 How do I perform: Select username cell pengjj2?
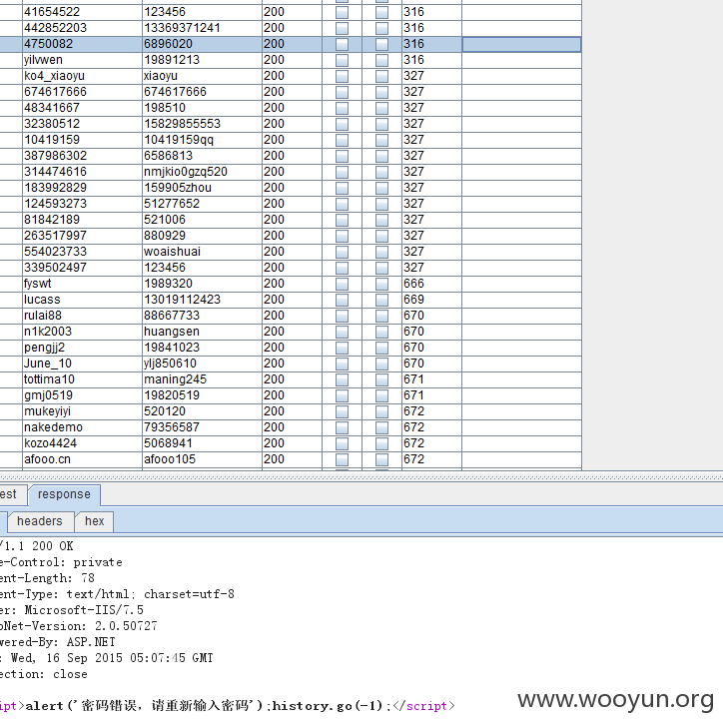(82, 348)
